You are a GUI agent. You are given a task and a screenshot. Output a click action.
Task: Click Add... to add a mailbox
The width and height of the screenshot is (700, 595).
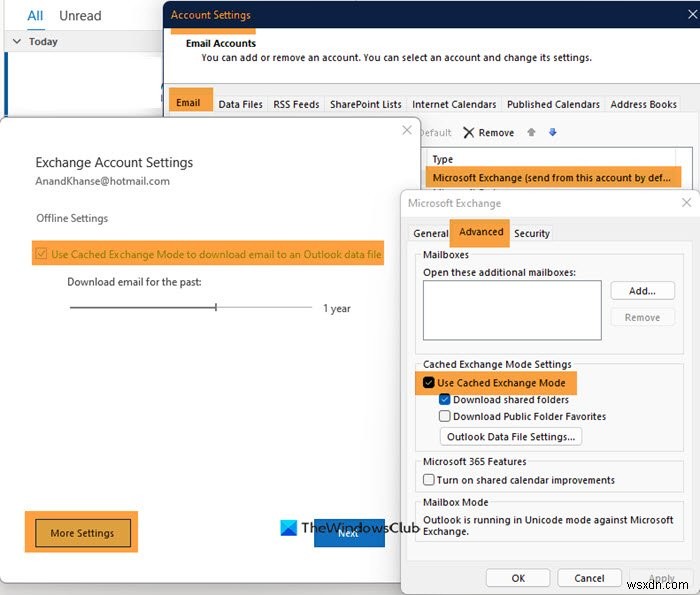pos(642,291)
